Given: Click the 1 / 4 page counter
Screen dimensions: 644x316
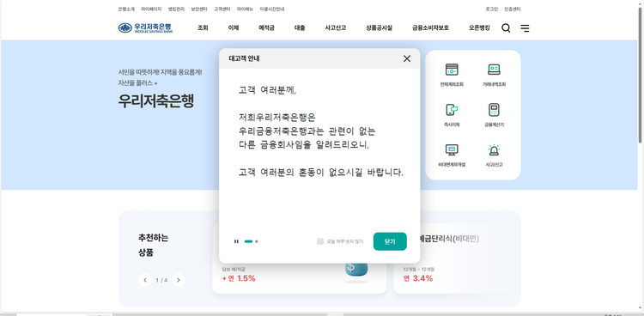Looking at the screenshot, I should pyautogui.click(x=161, y=280).
